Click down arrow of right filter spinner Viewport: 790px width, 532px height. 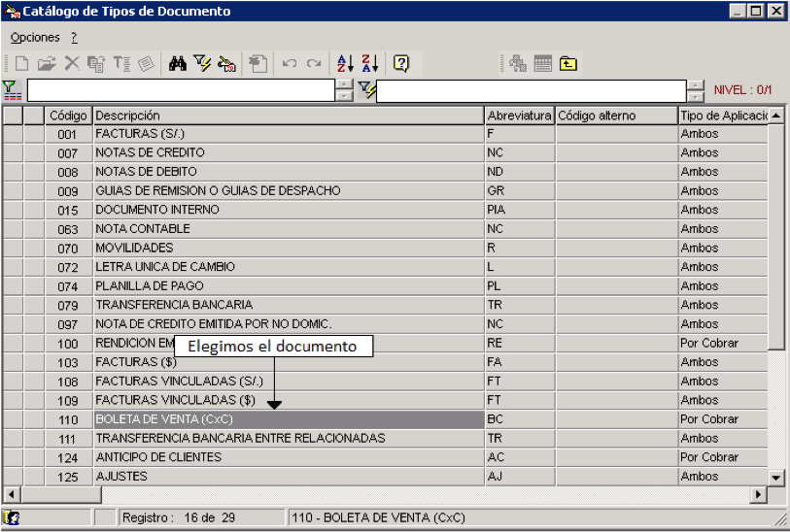click(x=696, y=97)
